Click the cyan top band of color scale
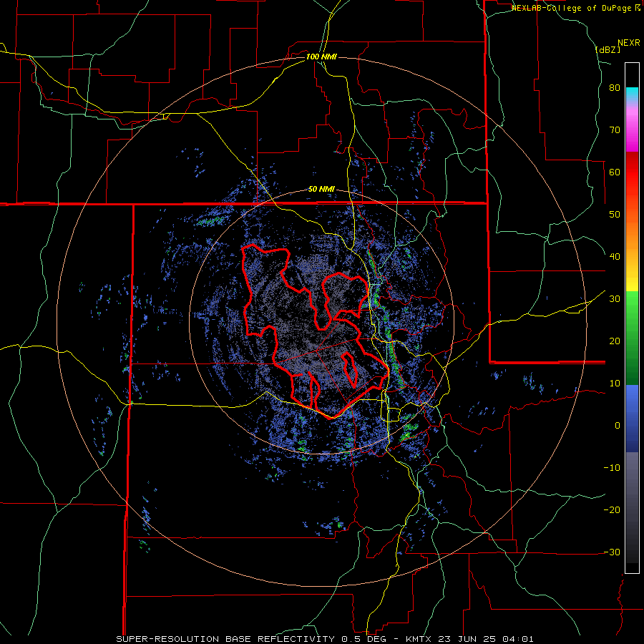 click(632, 94)
